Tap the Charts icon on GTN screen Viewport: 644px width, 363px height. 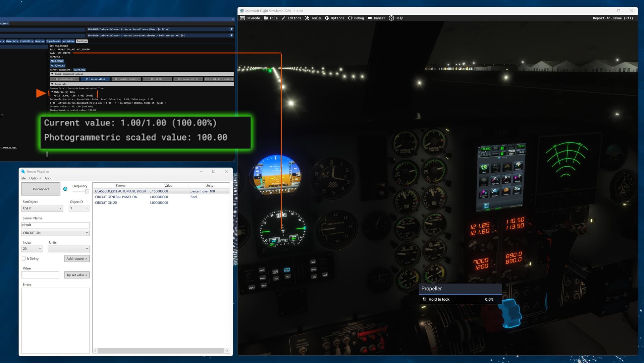point(484,182)
